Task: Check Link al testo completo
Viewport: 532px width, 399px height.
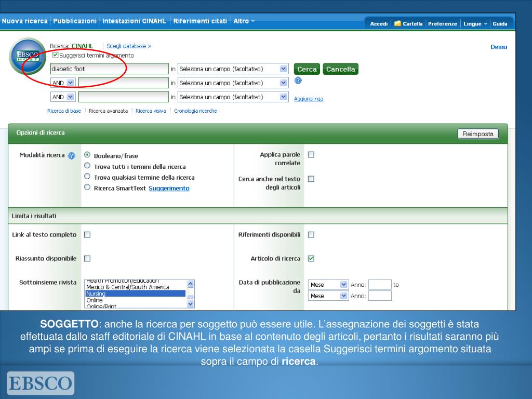Action: click(x=87, y=235)
